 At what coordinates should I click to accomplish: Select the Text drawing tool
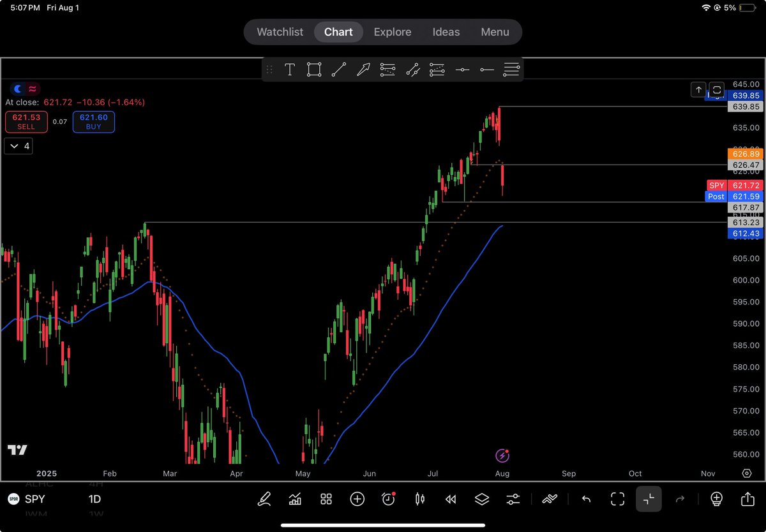point(289,70)
